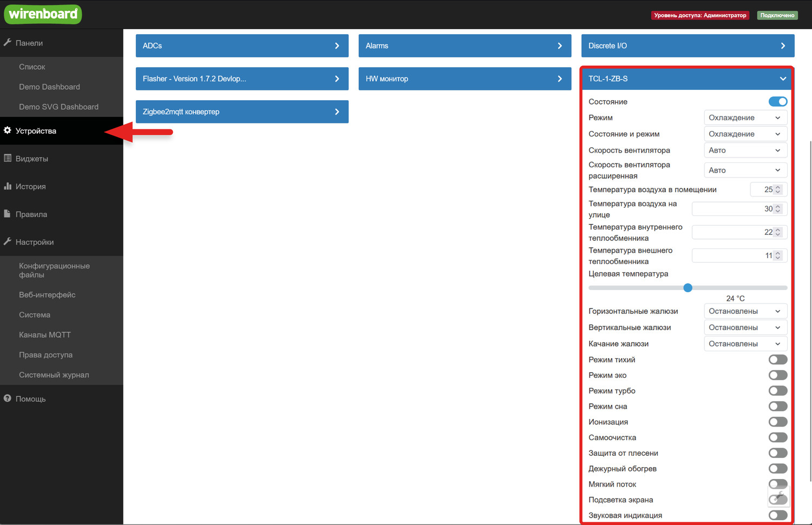Click the question mark icon beside Помощь
Image resolution: width=812 pixels, height=525 pixels.
coord(8,398)
